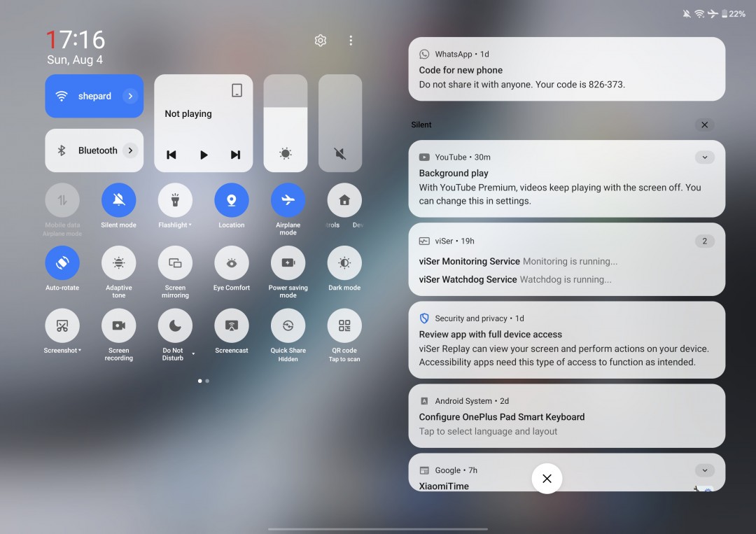Open settings via the gear icon

point(321,41)
